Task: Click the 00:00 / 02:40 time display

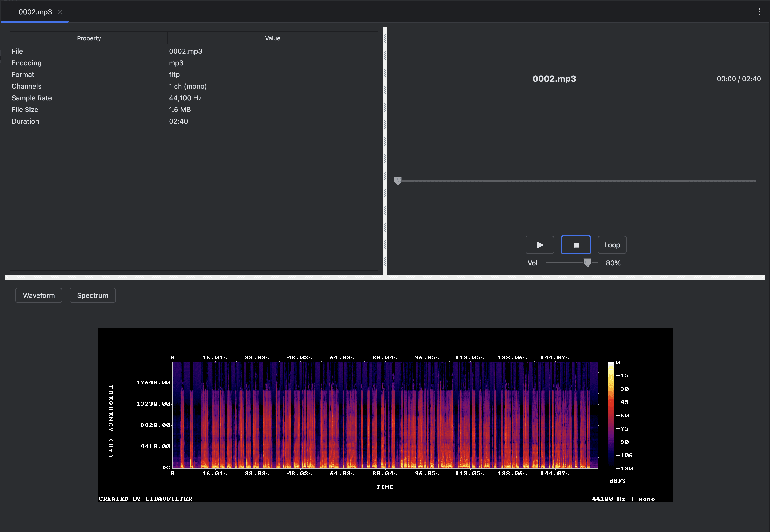Action: pyautogui.click(x=739, y=79)
